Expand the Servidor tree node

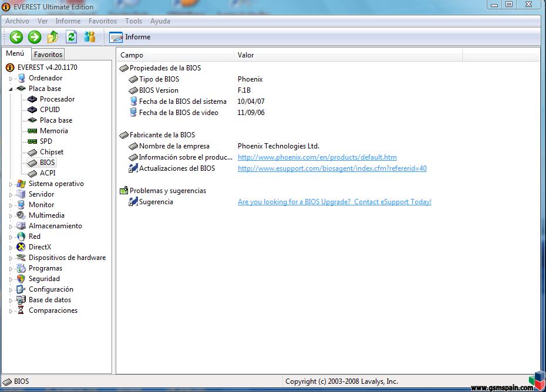click(11, 195)
